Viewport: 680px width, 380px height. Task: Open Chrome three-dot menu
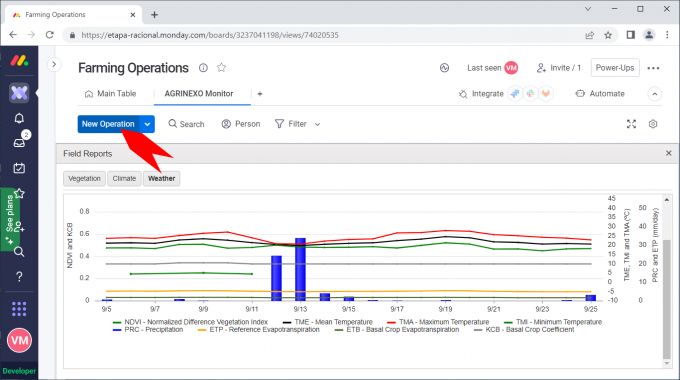point(667,35)
